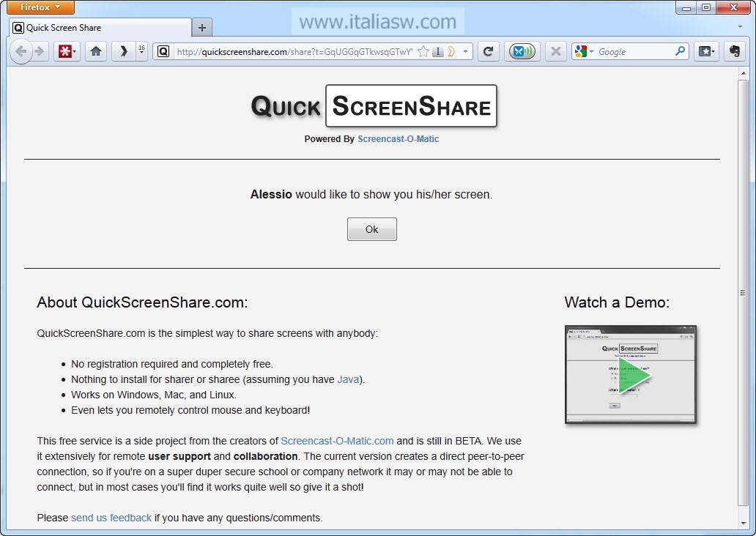Screen dimensions: 756x536
Task: Click the grey X stop-loading toolbar button
Action: pyautogui.click(x=556, y=51)
